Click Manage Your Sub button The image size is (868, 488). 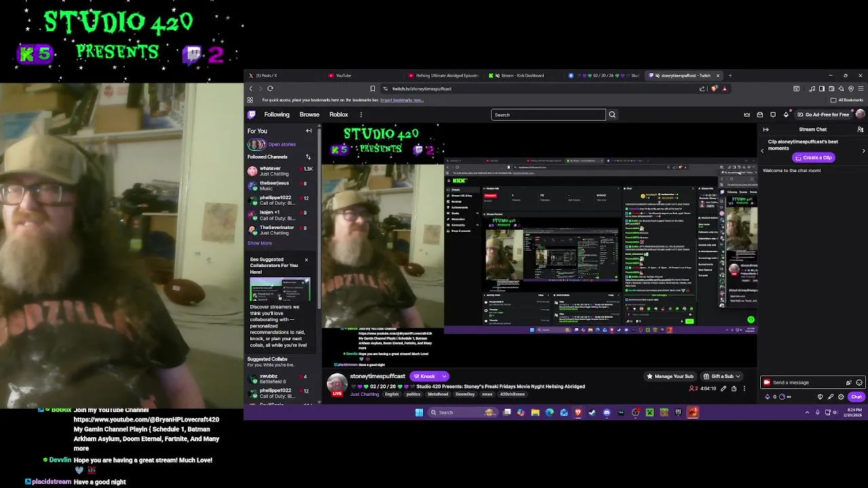pyautogui.click(x=670, y=376)
